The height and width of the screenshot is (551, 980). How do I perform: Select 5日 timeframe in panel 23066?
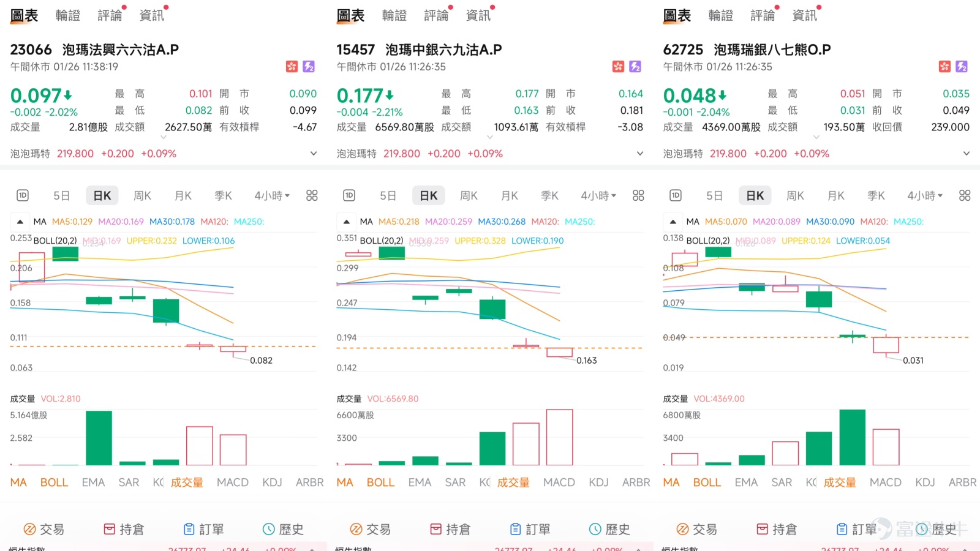61,195
